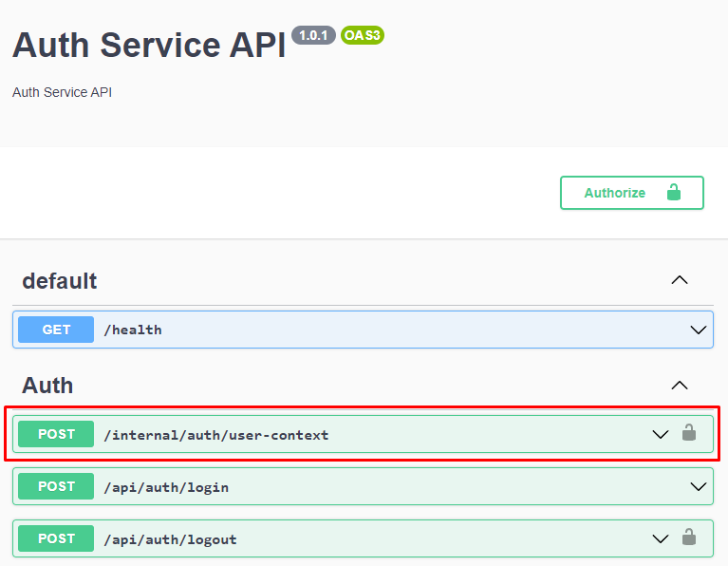
Task: Select the default tag heading
Action: 60,281
